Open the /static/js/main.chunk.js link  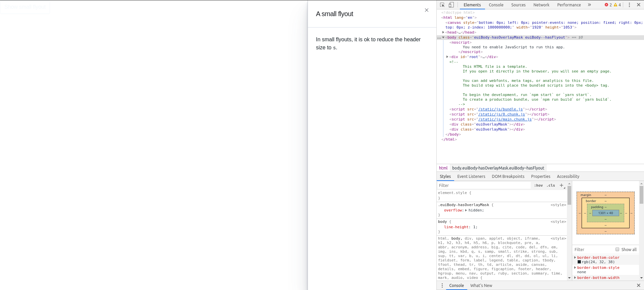coord(505,119)
